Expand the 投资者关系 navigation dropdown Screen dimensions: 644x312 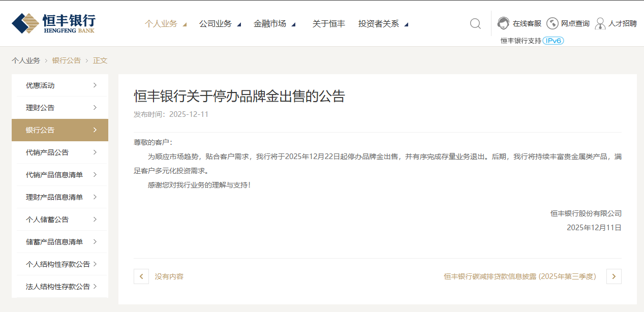tap(383, 24)
